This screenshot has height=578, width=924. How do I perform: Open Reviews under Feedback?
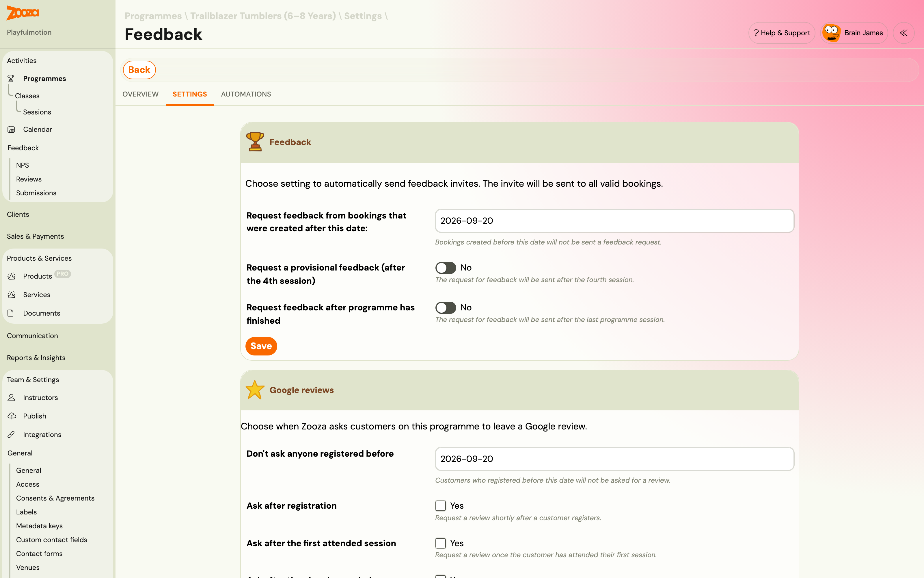pos(29,179)
